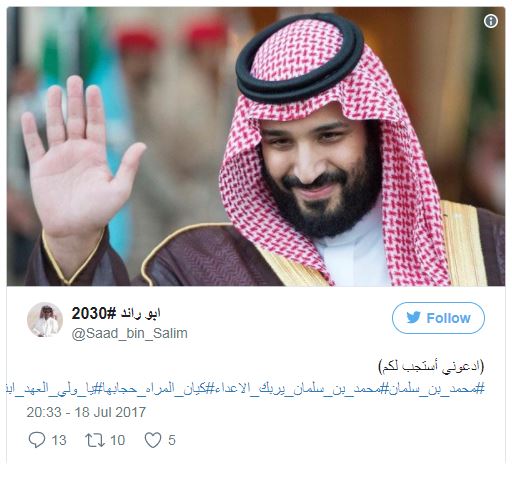The image size is (512, 490).
Task: Open the large tweet photo
Action: (x=256, y=146)
